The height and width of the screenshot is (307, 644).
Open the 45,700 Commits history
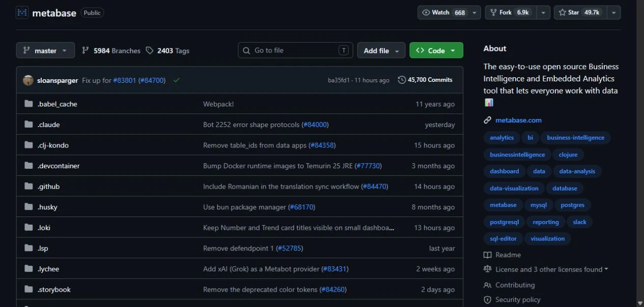(x=425, y=80)
